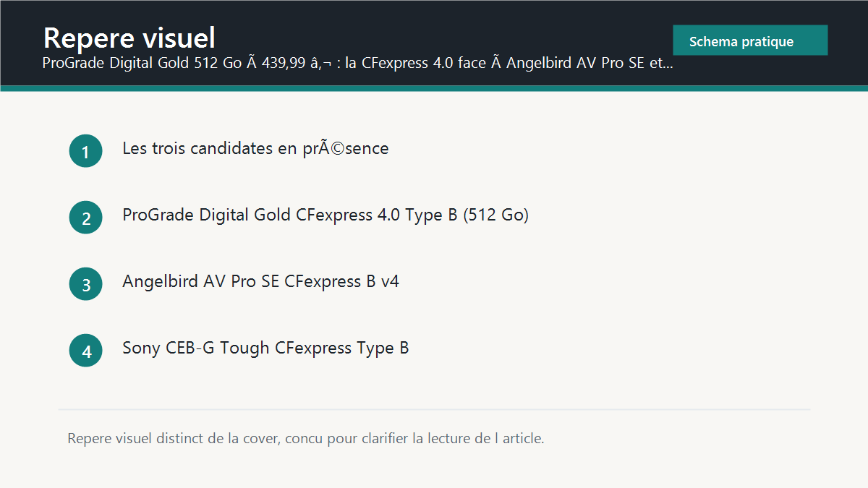Viewport: 868px width, 488px height.
Task: Click "(512 Go)" in the ProGrade item
Action: (496, 215)
